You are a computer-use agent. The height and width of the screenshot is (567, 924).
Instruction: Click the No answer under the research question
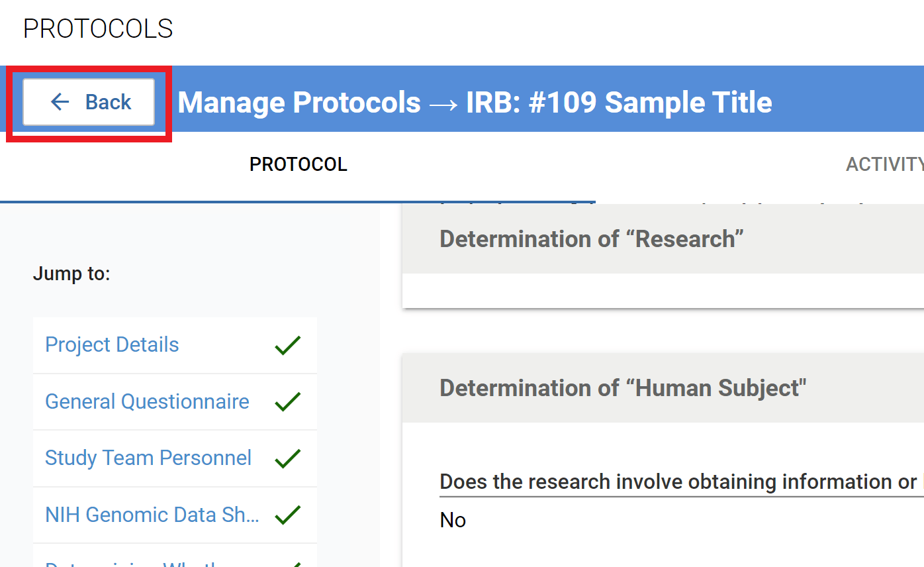(x=452, y=520)
